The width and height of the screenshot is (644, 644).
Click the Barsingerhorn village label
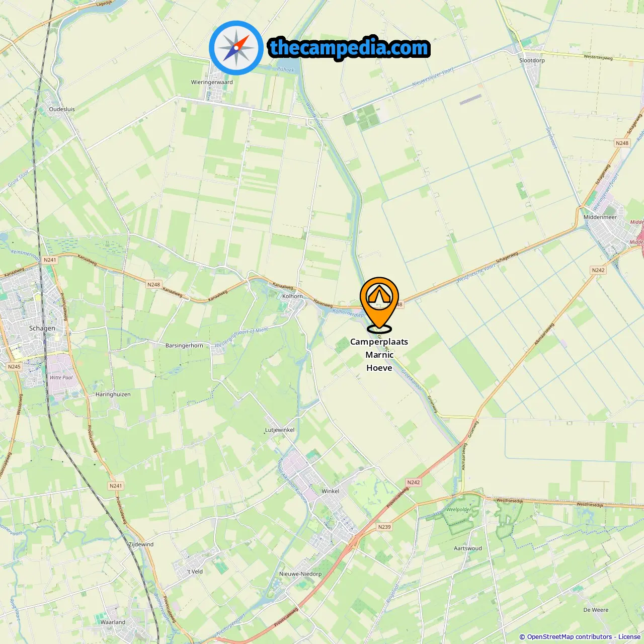coord(184,346)
